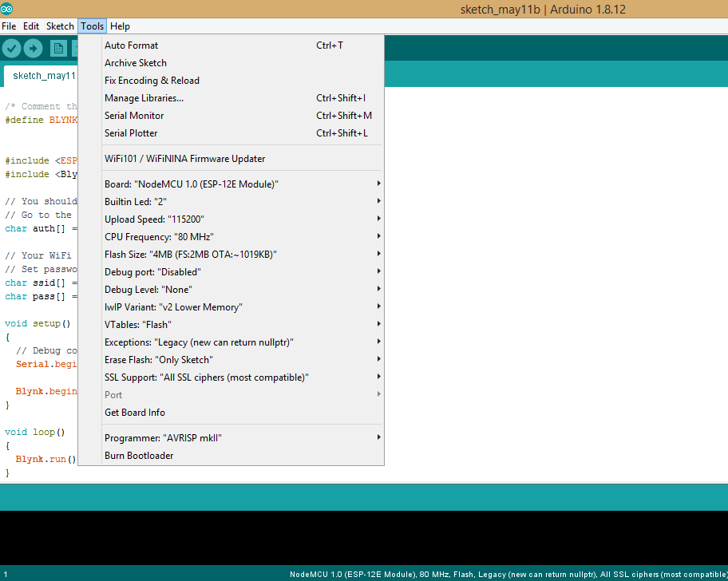728x581 pixels.
Task: Open the Edit menu
Action: pos(31,26)
